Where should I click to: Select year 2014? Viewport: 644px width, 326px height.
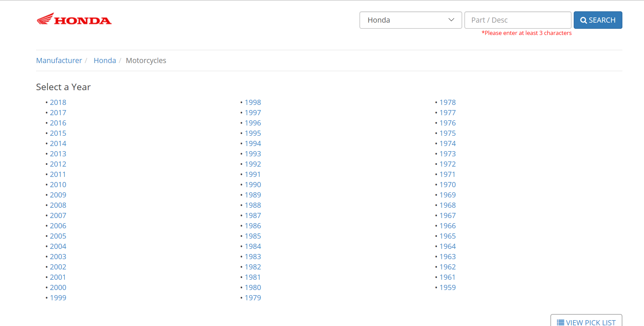coord(58,144)
